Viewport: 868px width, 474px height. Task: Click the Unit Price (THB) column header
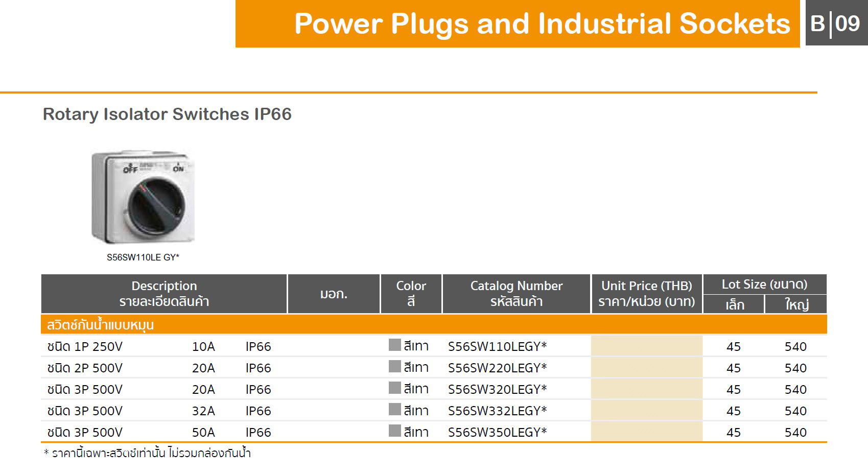pyautogui.click(x=646, y=294)
